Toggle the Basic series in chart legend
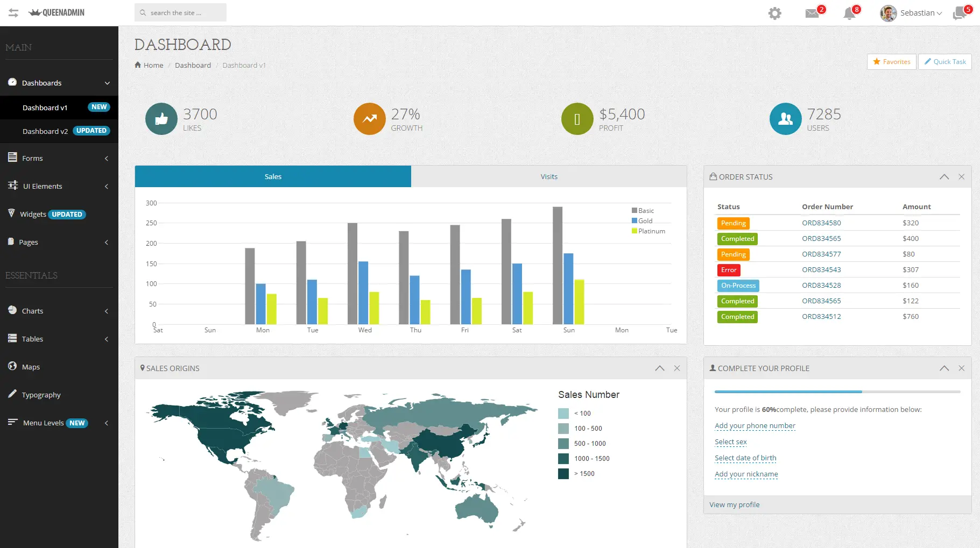Image resolution: width=980 pixels, height=548 pixels. point(643,211)
